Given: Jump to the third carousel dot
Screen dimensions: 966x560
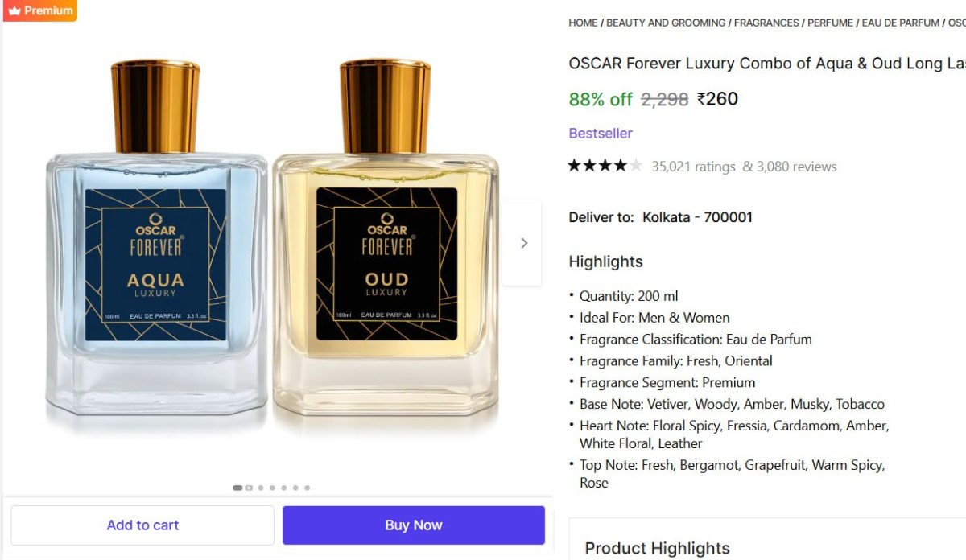Looking at the screenshot, I should pyautogui.click(x=261, y=488).
